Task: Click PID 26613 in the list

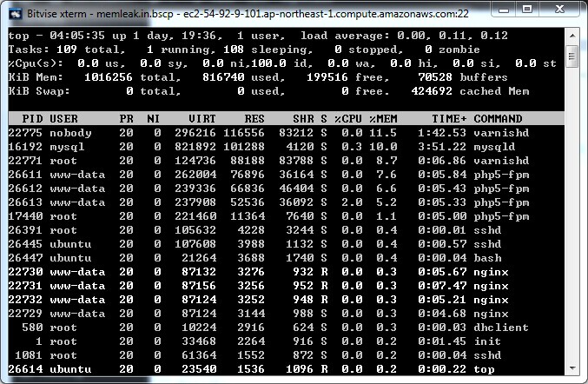Action: (25, 202)
